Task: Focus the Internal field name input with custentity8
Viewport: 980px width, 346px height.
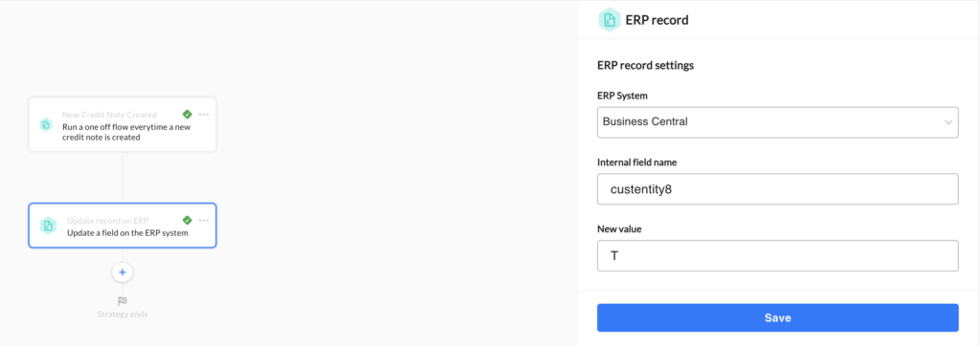Action: [777, 188]
